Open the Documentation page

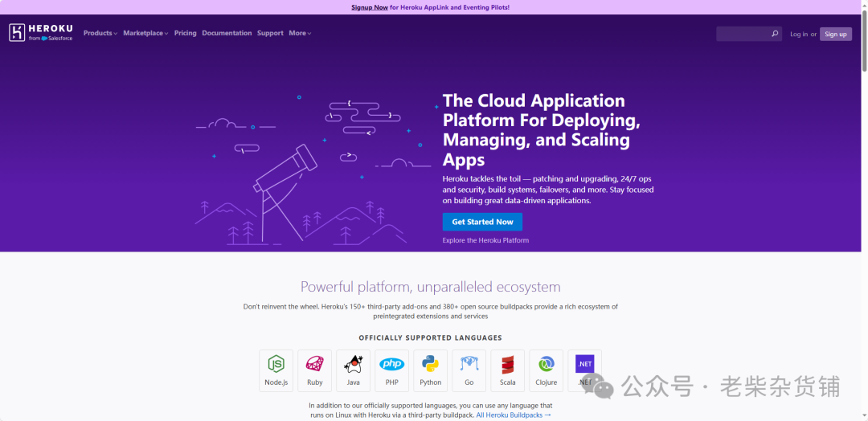point(227,33)
